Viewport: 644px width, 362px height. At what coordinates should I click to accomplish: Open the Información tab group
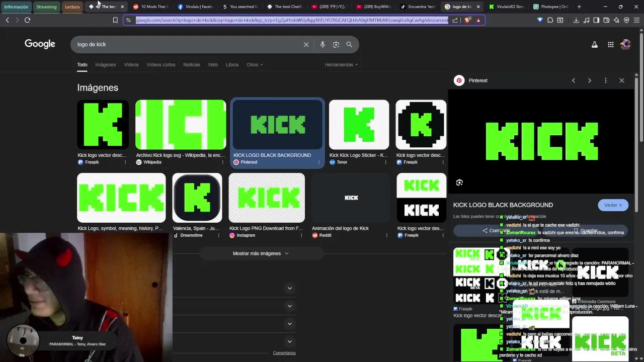tap(16, 7)
